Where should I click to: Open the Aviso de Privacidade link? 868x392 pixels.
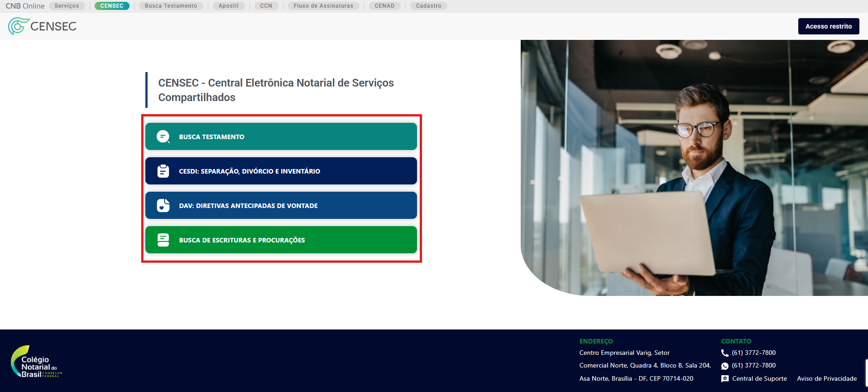tap(827, 378)
